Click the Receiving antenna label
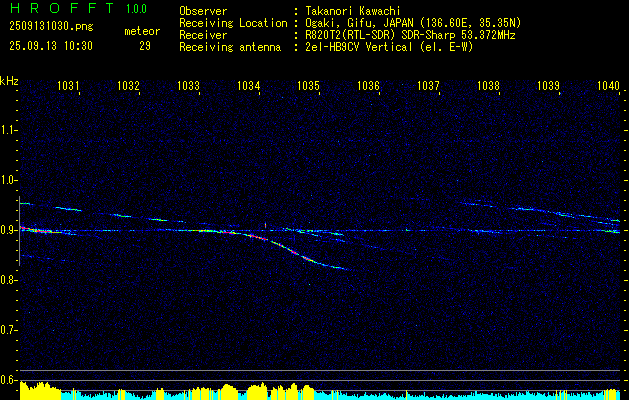Screen dimensions: 629x400 coord(230,47)
